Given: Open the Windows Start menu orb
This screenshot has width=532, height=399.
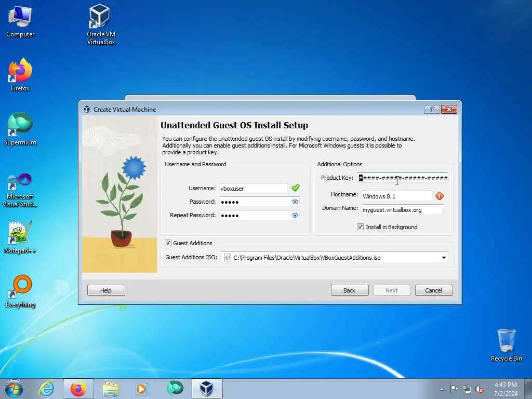Looking at the screenshot, I should click(14, 389).
